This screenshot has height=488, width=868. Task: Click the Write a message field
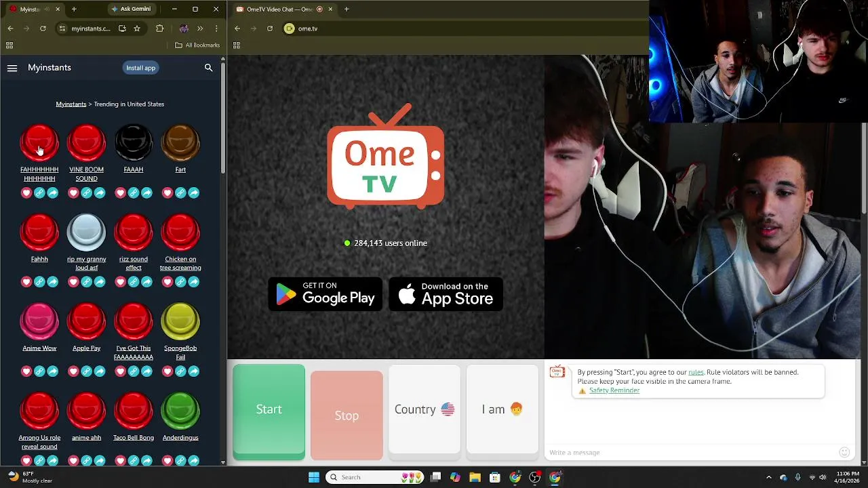(x=690, y=452)
